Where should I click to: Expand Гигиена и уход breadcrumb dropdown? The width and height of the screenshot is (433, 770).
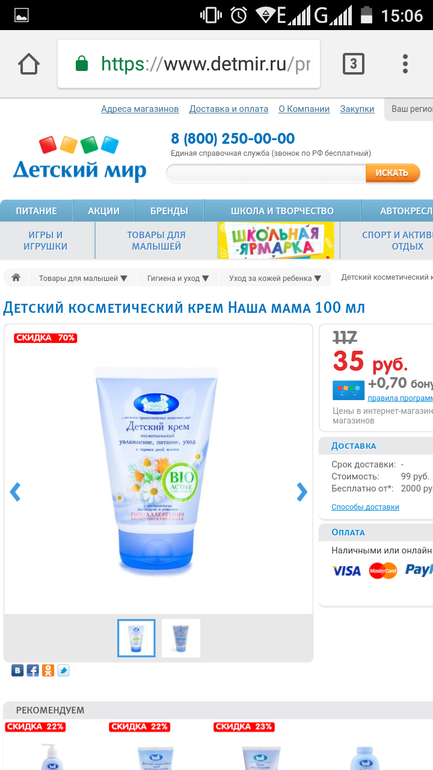[206, 278]
